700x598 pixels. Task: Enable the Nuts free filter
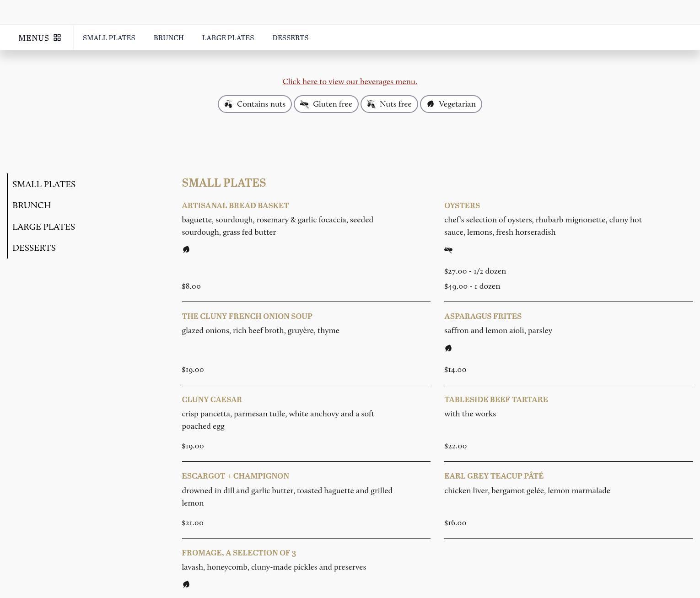click(389, 104)
